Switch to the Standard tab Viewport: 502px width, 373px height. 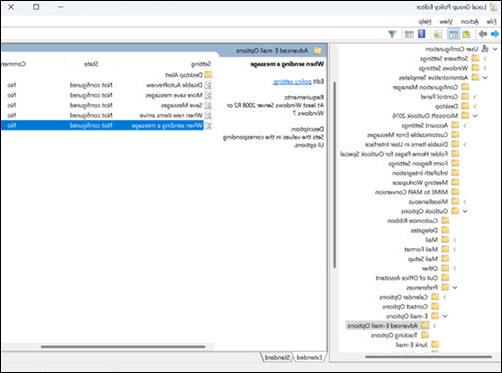277,357
